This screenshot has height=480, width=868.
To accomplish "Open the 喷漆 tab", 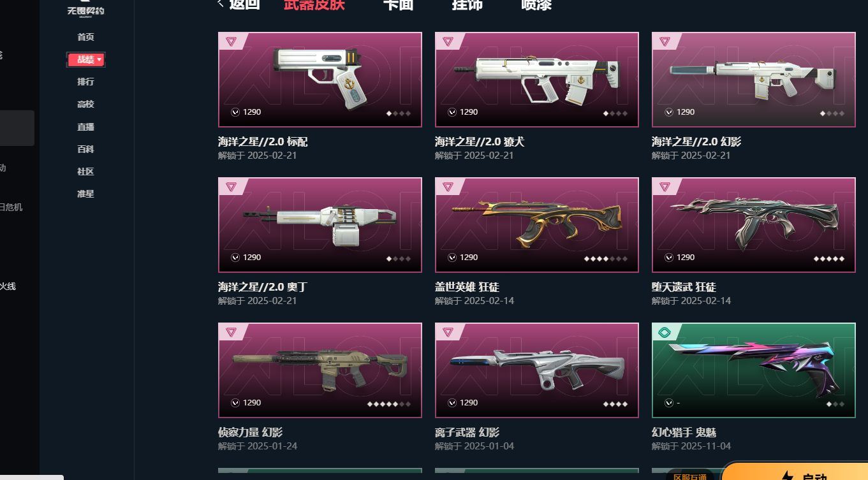I will click(536, 4).
